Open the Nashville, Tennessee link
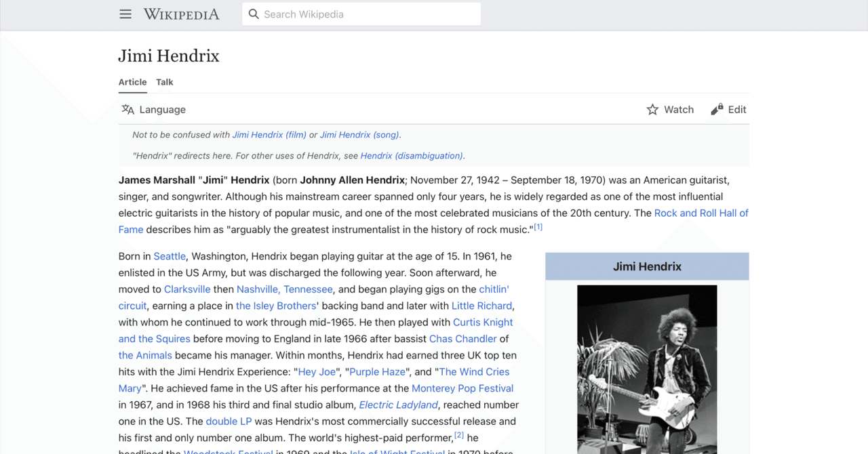 [x=285, y=289]
